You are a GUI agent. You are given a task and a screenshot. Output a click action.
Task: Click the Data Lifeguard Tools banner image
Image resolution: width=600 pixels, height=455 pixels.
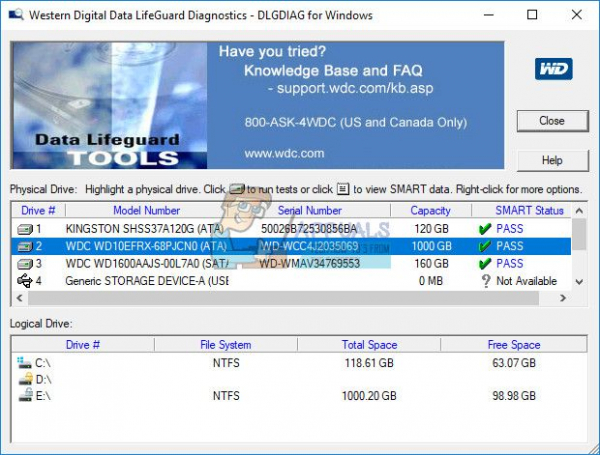pos(109,105)
